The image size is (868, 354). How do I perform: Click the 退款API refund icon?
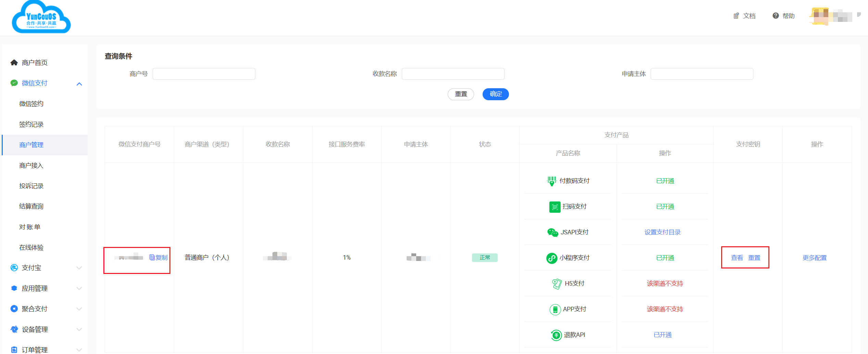tap(556, 335)
